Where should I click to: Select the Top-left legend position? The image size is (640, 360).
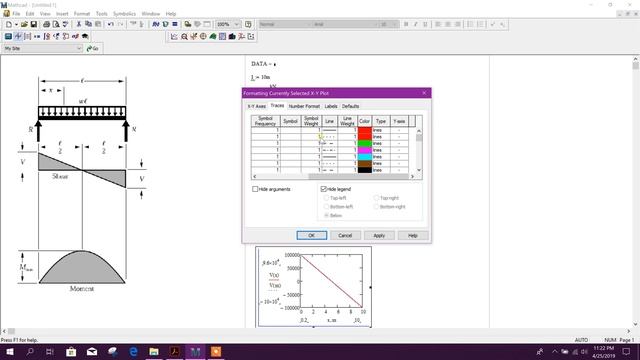coord(327,198)
